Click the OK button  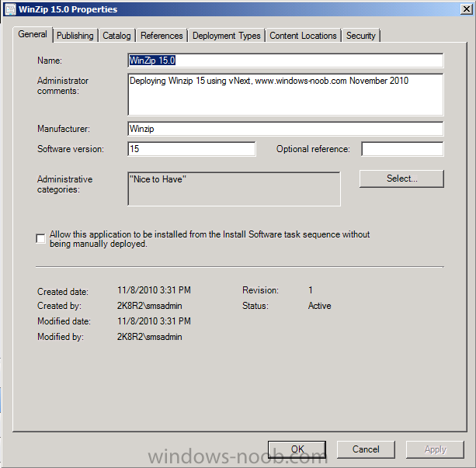pos(297,449)
